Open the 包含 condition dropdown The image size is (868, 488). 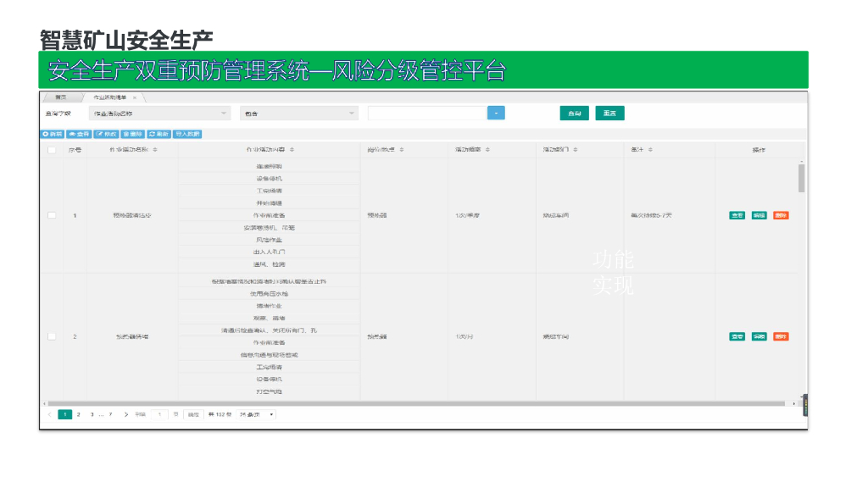pyautogui.click(x=299, y=114)
